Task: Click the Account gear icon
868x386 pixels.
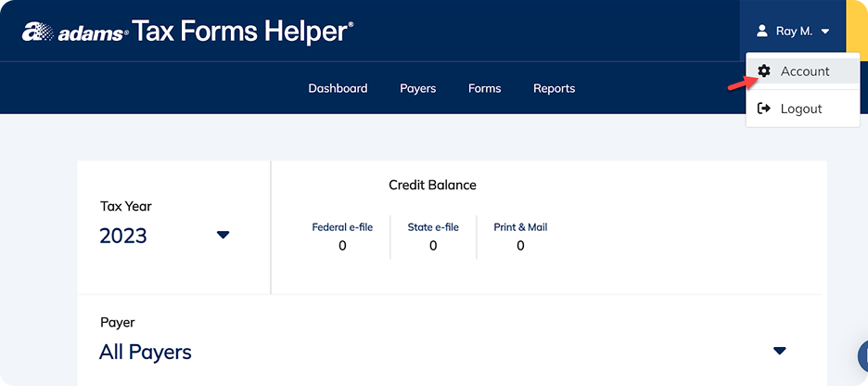Action: coord(764,71)
